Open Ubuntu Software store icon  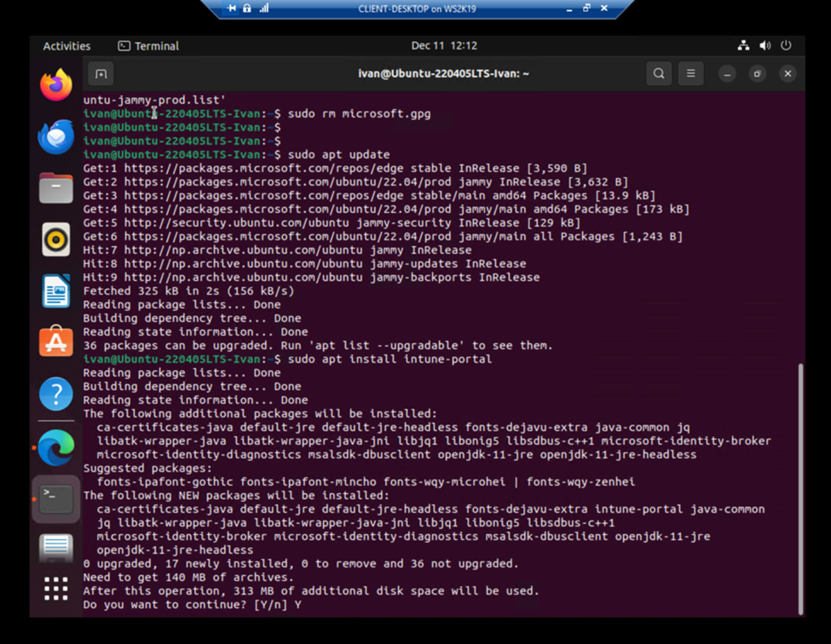[55, 342]
